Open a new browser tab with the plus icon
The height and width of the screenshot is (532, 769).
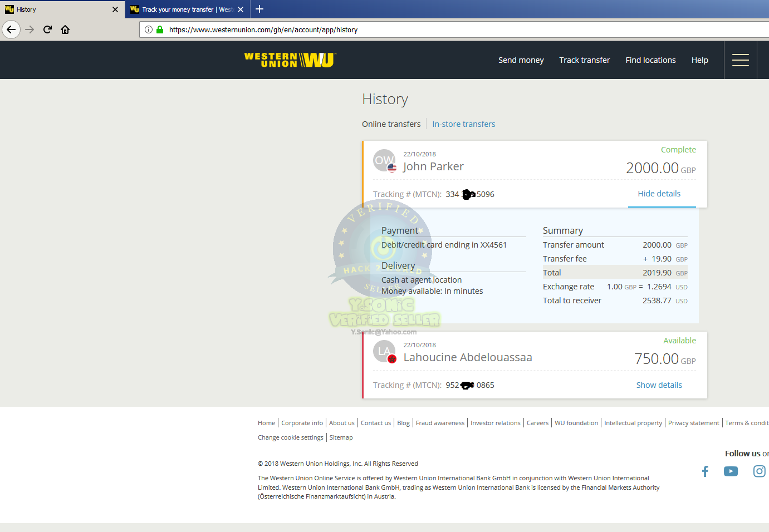(x=259, y=9)
